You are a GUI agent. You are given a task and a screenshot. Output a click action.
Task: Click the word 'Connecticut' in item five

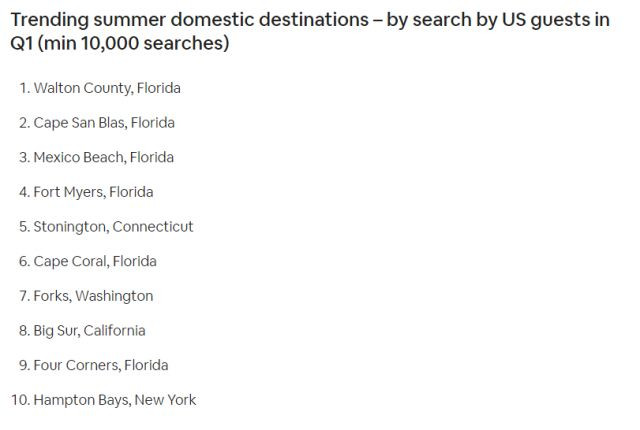[153, 227]
